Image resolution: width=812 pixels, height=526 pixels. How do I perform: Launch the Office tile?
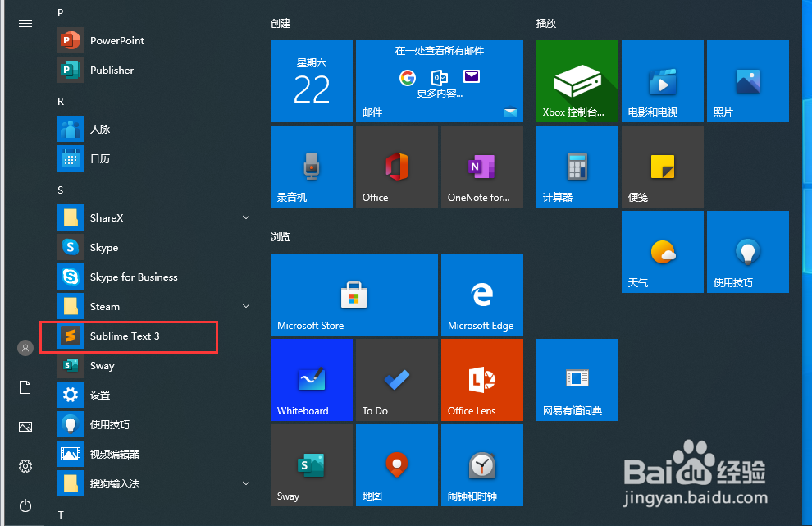pos(397,167)
